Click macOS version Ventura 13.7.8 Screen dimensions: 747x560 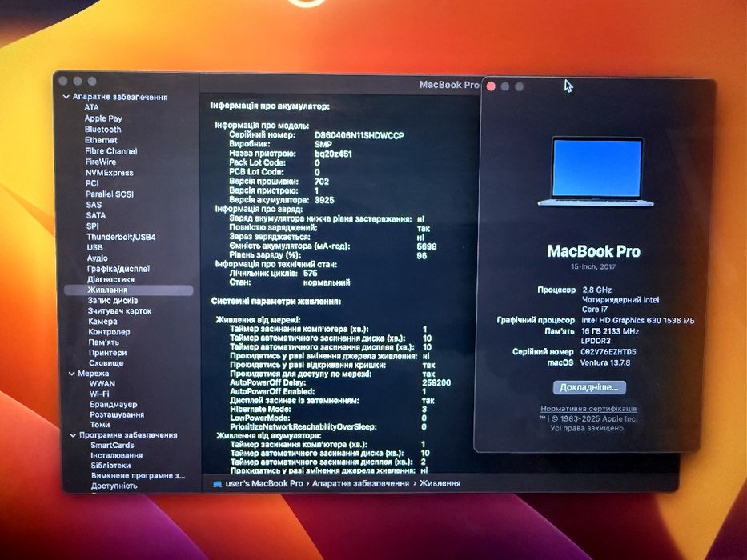point(605,363)
